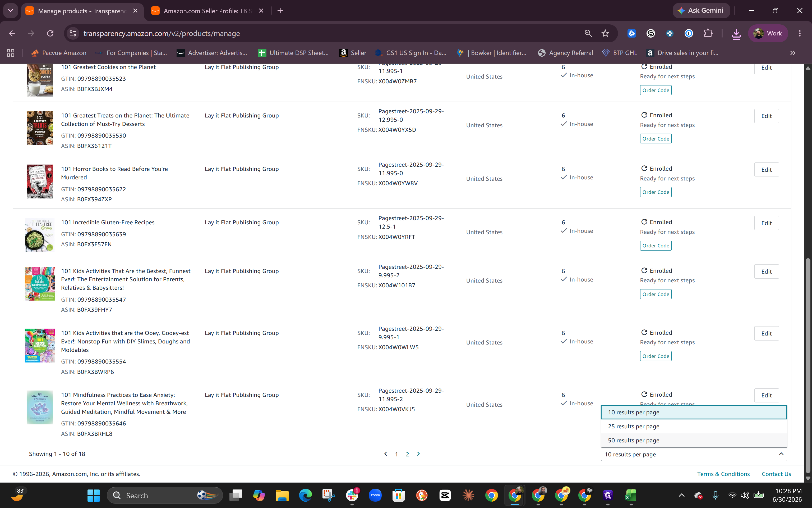Order Code for 101 Horror Books
The image size is (812, 508).
(x=656, y=192)
